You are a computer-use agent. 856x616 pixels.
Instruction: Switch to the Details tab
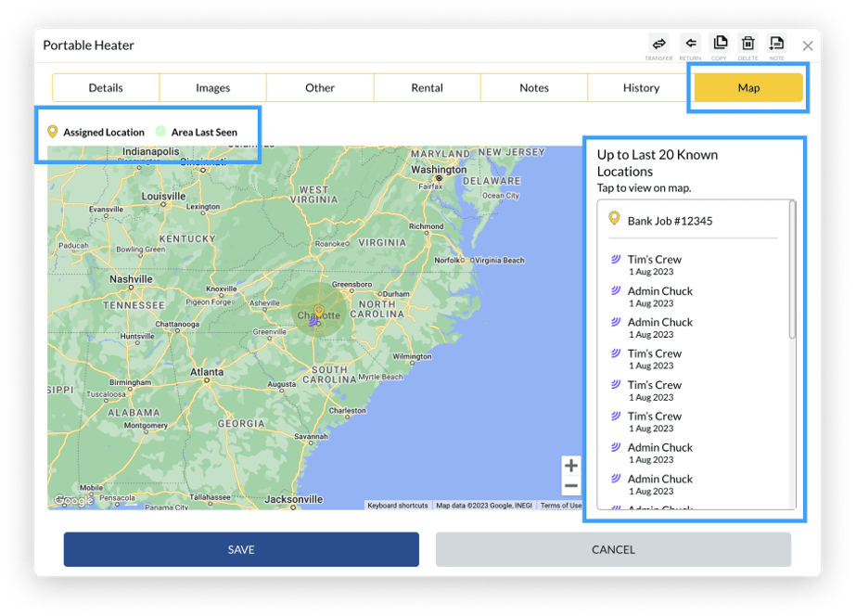(x=107, y=87)
